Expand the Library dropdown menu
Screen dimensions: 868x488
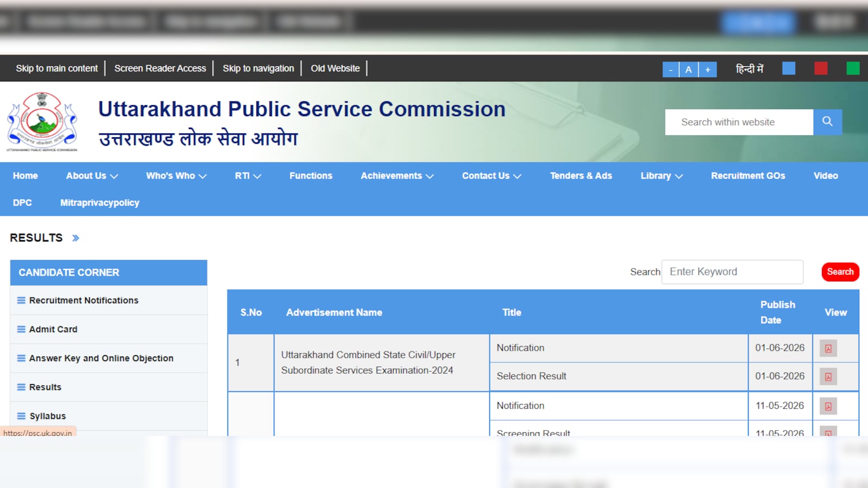point(661,176)
